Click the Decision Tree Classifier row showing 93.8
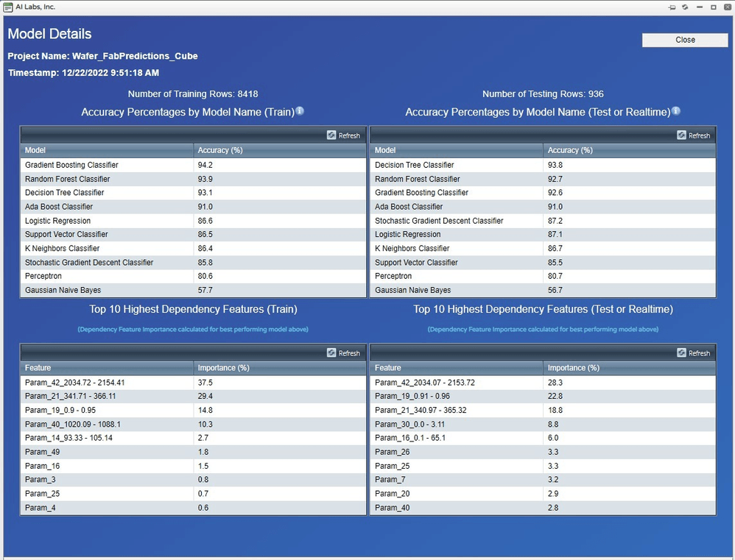The height and width of the screenshot is (560, 735). point(544,165)
